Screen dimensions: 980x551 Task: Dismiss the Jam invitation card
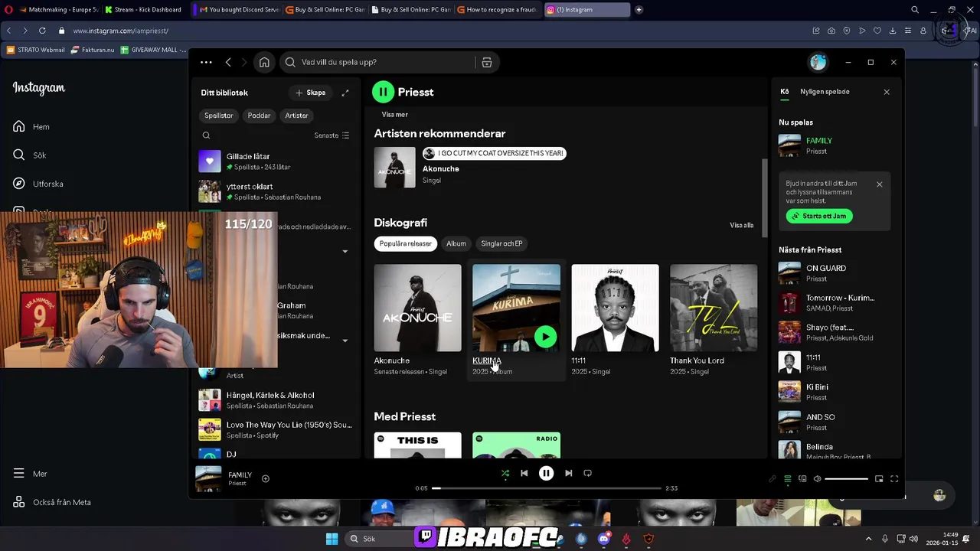pyautogui.click(x=879, y=184)
